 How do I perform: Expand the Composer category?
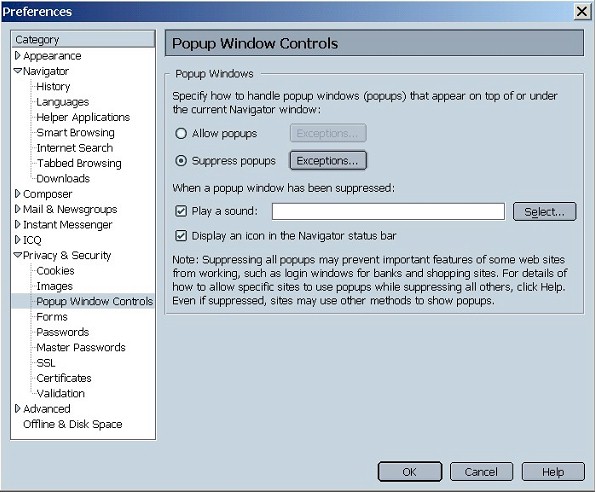click(17, 194)
